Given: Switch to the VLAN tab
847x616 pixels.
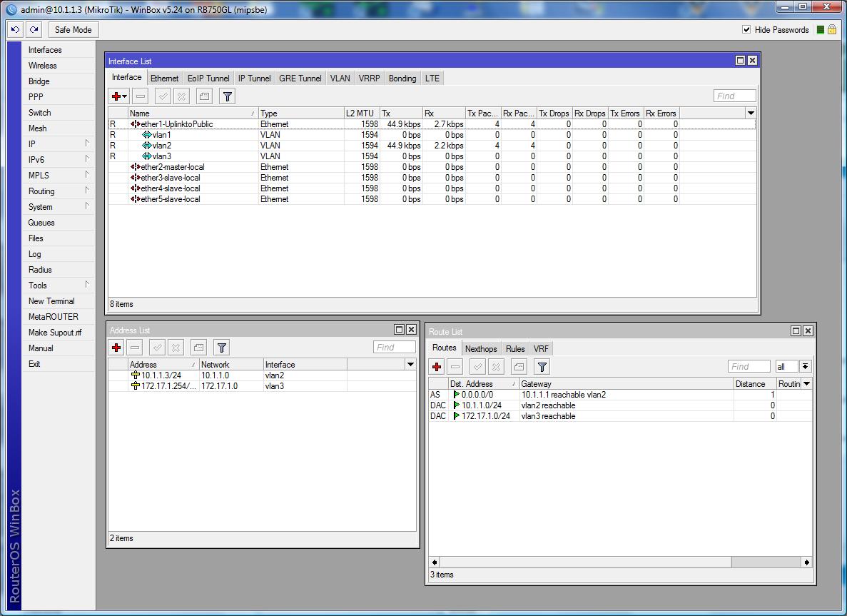Looking at the screenshot, I should click(x=340, y=78).
